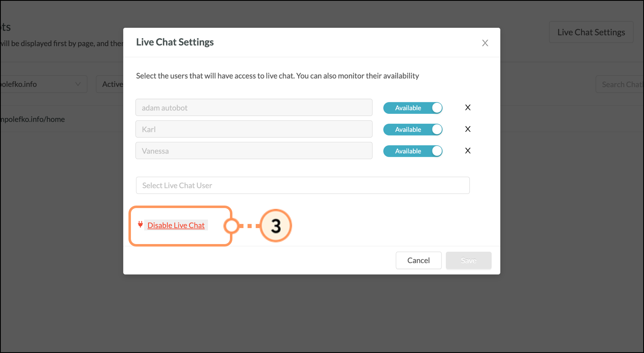This screenshot has height=353, width=644.
Task: Click the Cancel button
Action: (x=419, y=260)
